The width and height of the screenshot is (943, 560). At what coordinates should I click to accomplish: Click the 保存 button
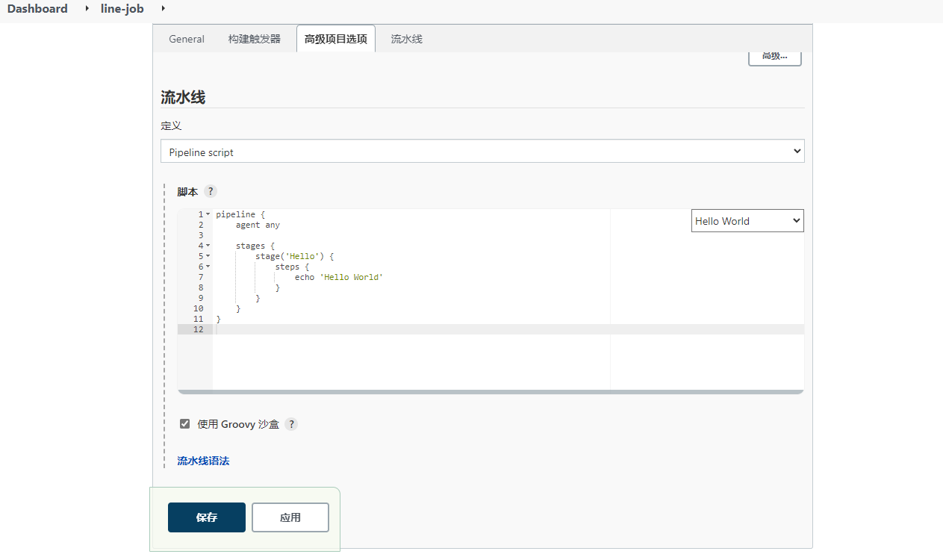pos(207,517)
